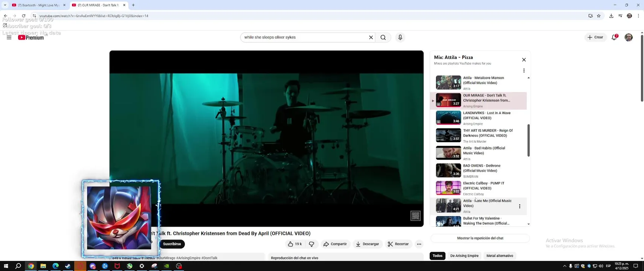Go to the YouTube Premium home logo
This screenshot has width=644, height=271.
[x=31, y=37]
